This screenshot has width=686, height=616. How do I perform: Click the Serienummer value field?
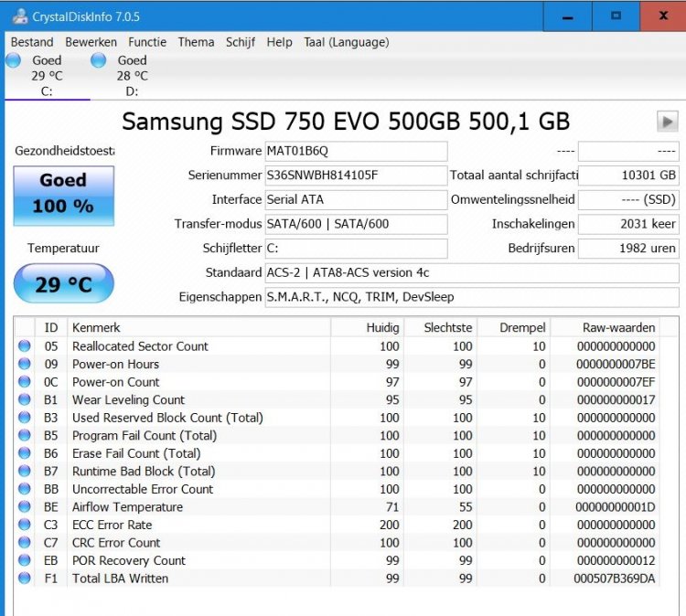355,175
